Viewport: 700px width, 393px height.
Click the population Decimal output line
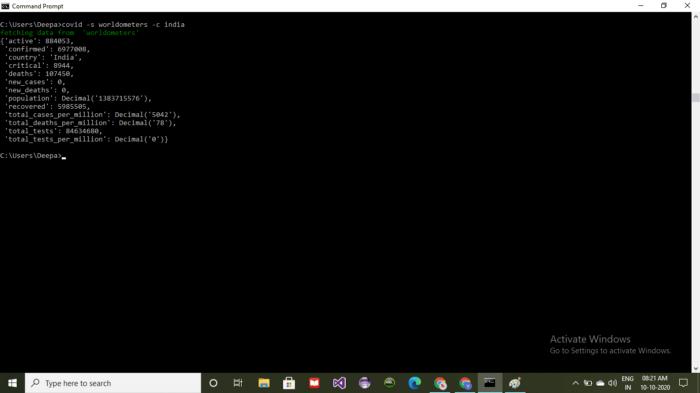(x=78, y=98)
